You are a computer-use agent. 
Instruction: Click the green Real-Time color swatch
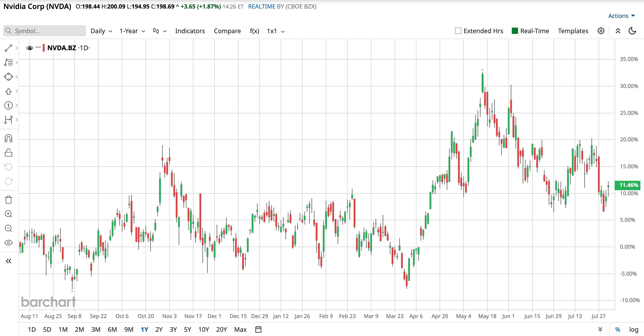[515, 31]
